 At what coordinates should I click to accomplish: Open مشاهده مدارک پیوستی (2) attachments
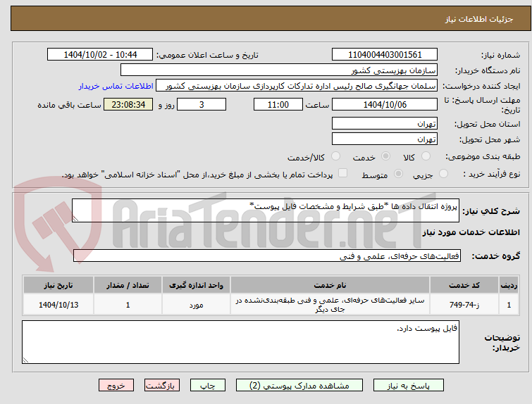pyautogui.click(x=299, y=386)
